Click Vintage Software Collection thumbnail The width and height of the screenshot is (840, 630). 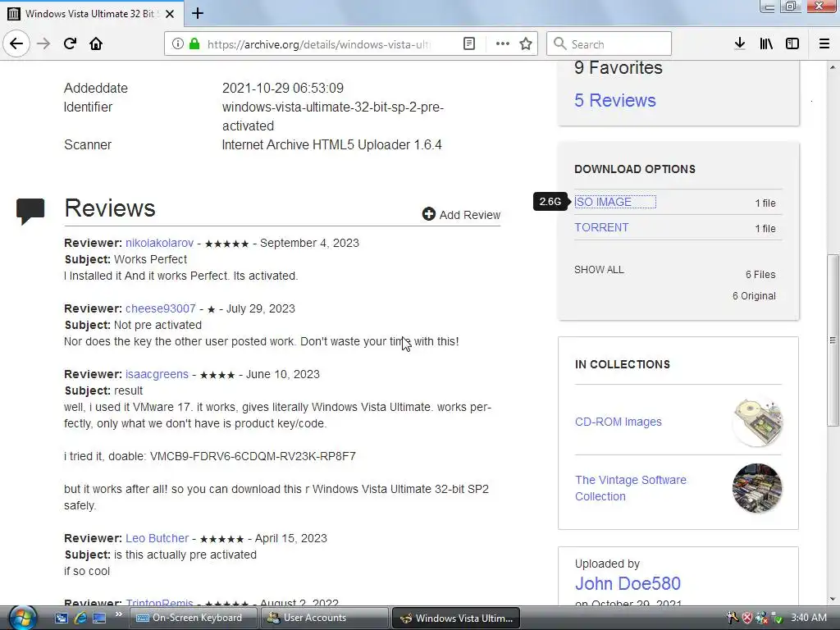point(757,488)
